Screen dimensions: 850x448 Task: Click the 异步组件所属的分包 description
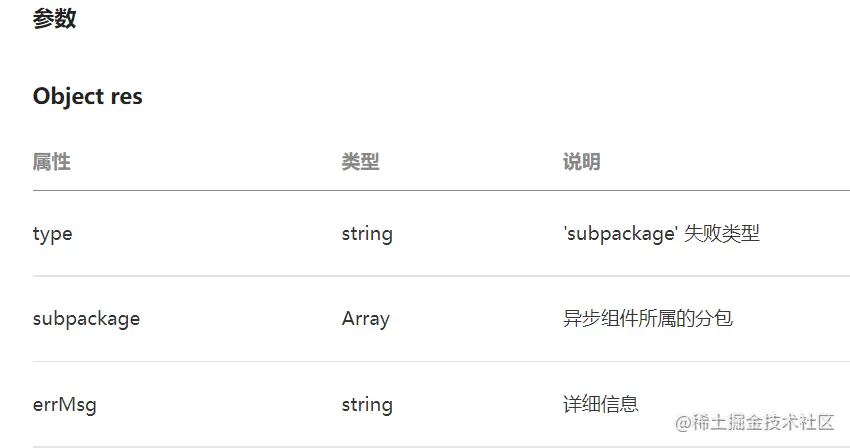tap(648, 319)
